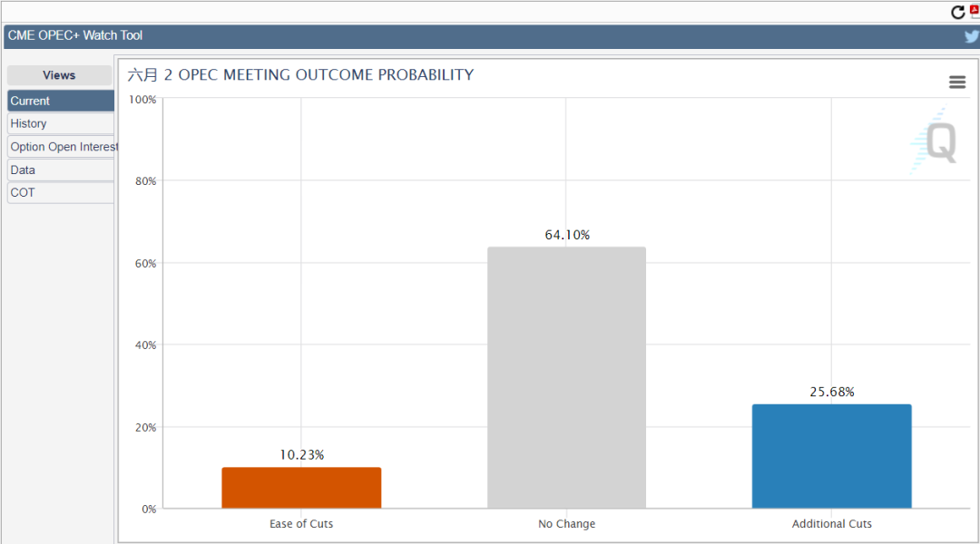Image resolution: width=980 pixels, height=544 pixels.
Task: Click the refresh icon at top right
Action: point(957,12)
